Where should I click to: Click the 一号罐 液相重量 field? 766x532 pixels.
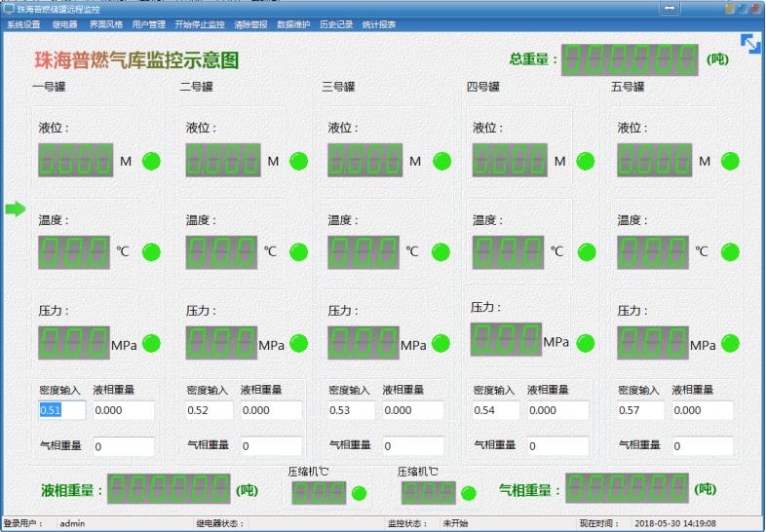(x=124, y=410)
